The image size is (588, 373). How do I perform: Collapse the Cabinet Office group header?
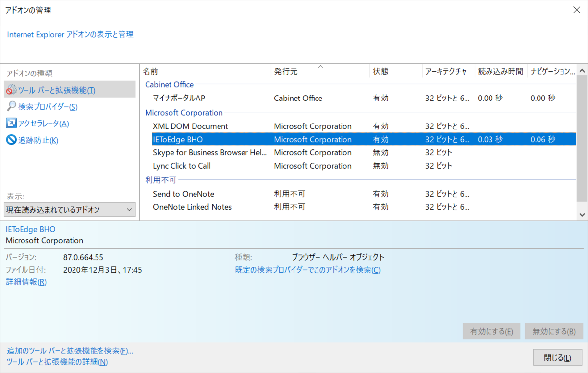pyautogui.click(x=169, y=84)
